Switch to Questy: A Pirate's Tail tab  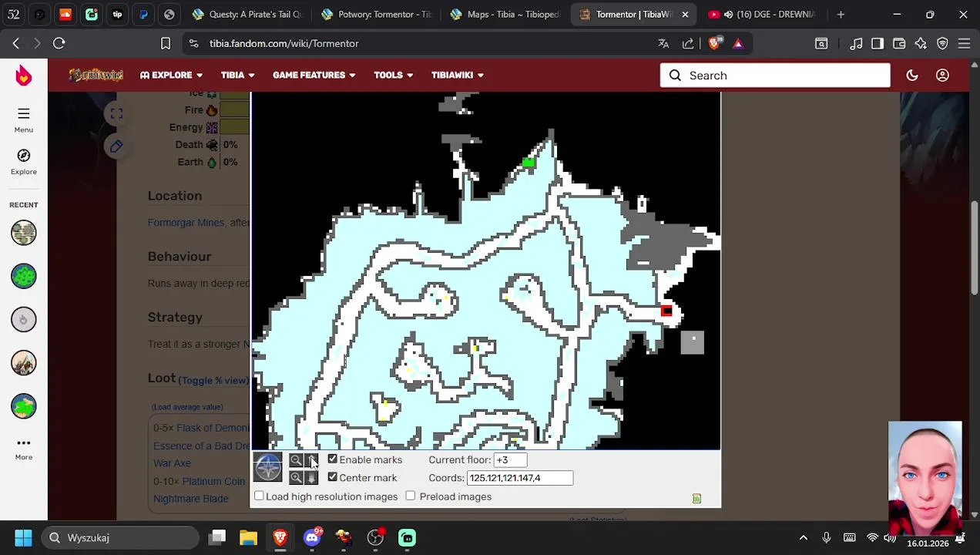tap(248, 15)
